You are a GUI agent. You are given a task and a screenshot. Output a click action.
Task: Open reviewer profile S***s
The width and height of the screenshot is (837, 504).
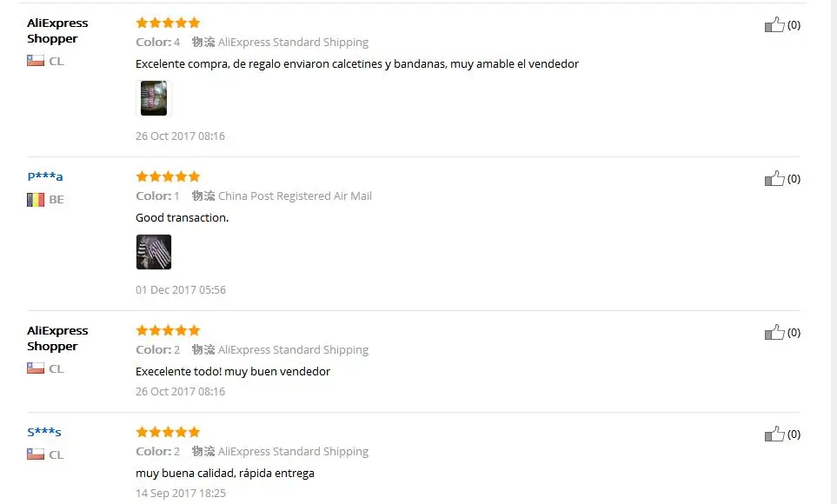pos(44,432)
